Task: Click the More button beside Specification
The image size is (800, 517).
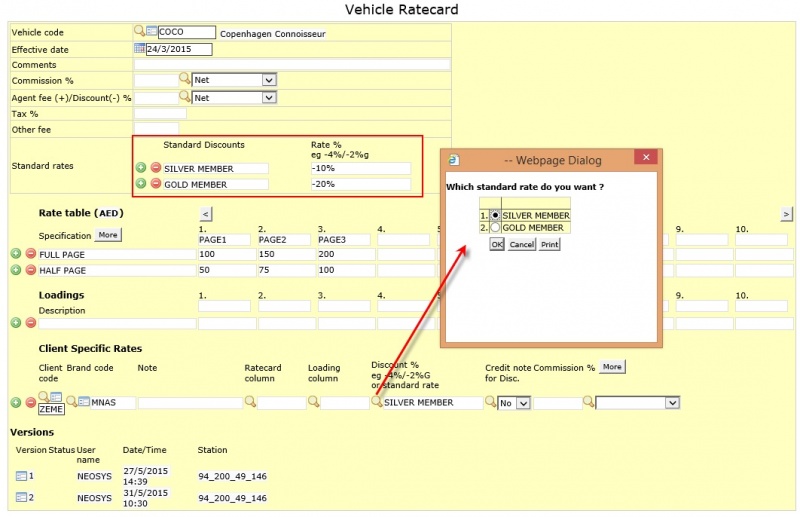Action: tap(108, 235)
